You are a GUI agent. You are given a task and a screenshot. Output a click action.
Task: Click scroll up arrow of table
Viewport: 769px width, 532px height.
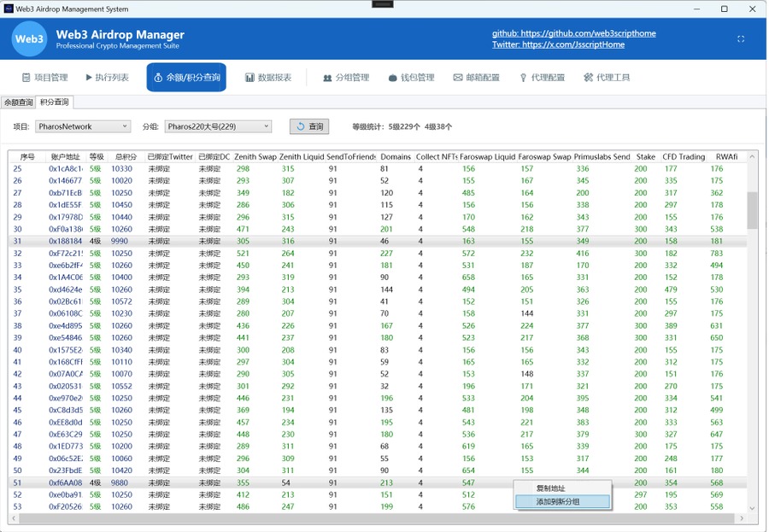(x=752, y=157)
